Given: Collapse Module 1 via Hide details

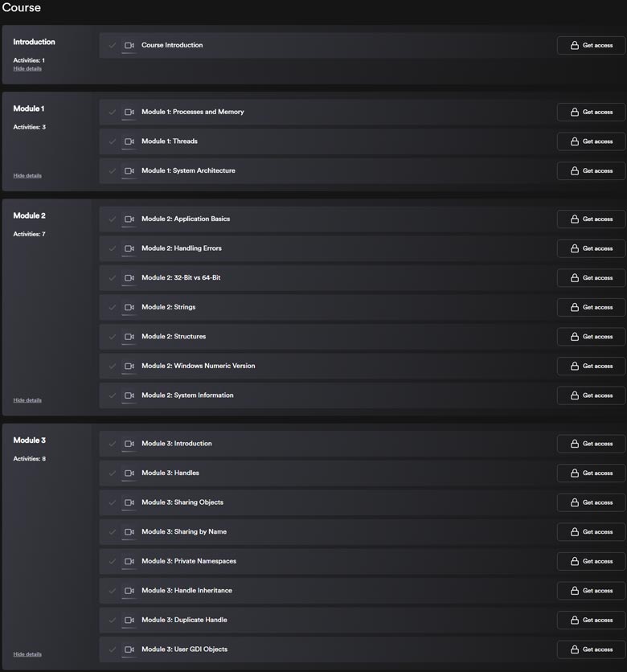Looking at the screenshot, I should (27, 176).
